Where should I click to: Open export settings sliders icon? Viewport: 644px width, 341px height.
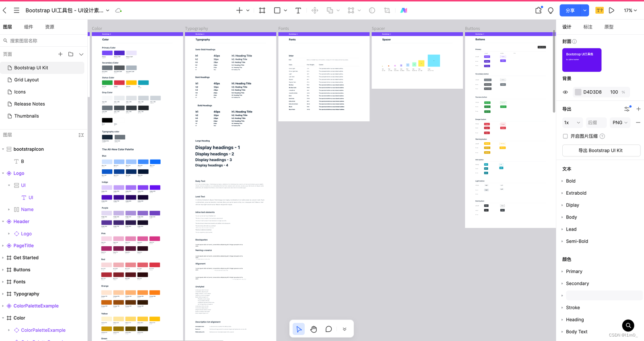pyautogui.click(x=627, y=109)
